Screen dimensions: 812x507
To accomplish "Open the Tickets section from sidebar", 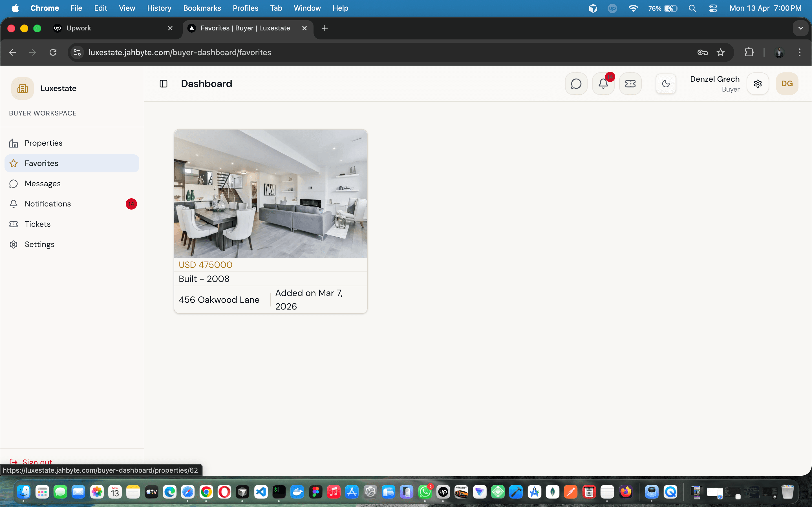I will pyautogui.click(x=37, y=224).
